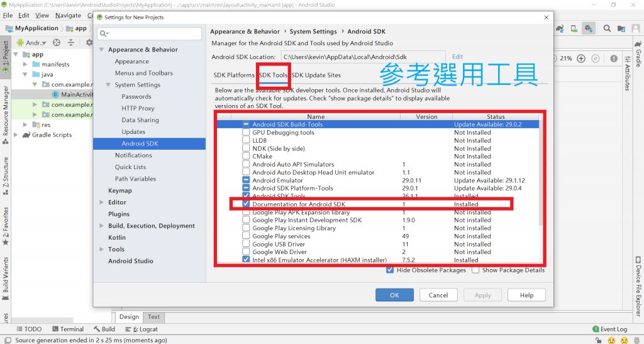Click Help button in Settings dialog
The width and height of the screenshot is (644, 344).
526,295
